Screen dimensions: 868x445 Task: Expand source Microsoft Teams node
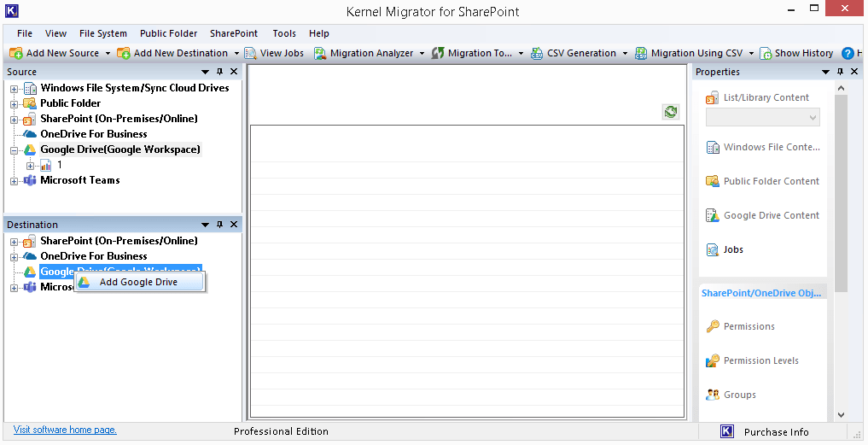(x=14, y=181)
